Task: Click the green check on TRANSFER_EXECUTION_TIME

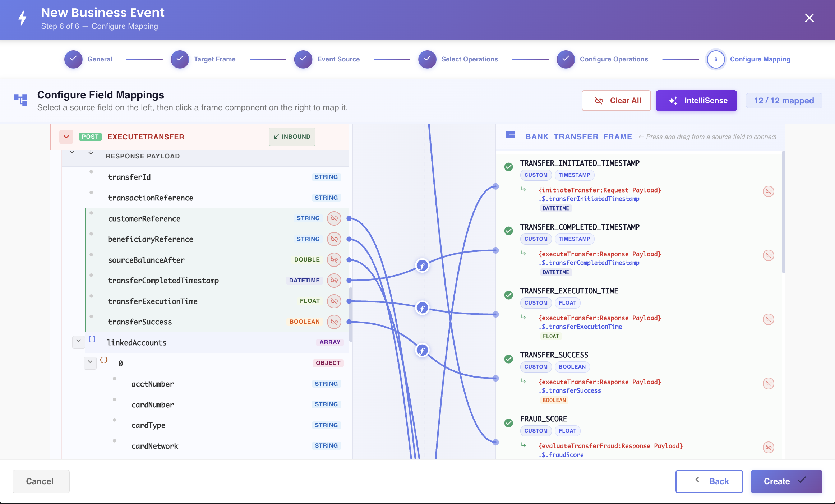Action: pos(508,295)
